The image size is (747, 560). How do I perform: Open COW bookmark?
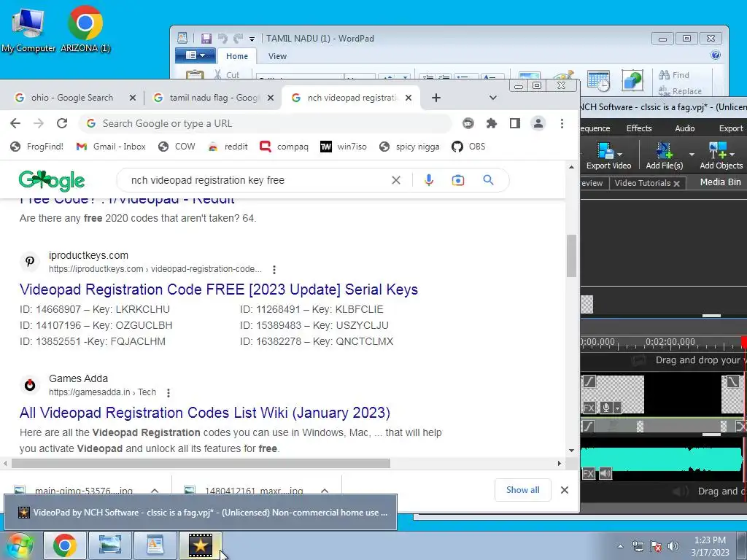[177, 146]
